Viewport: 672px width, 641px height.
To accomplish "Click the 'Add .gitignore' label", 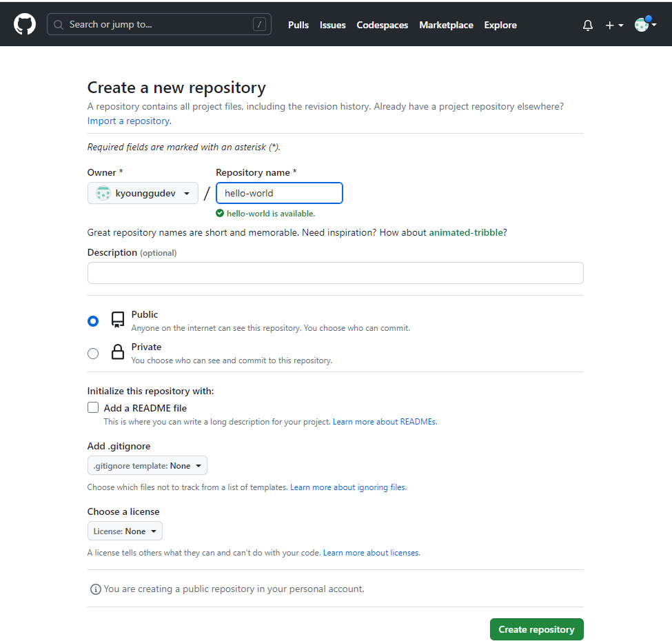I will [119, 446].
